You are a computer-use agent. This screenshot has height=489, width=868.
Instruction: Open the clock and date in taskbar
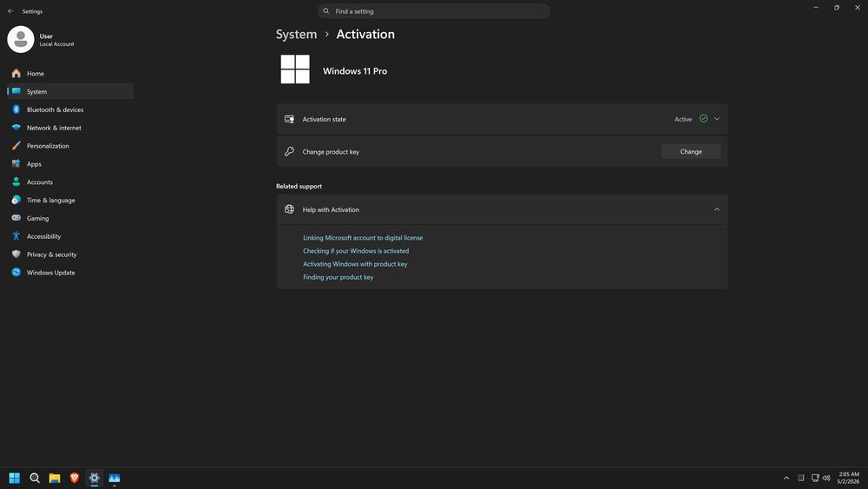pyautogui.click(x=849, y=478)
